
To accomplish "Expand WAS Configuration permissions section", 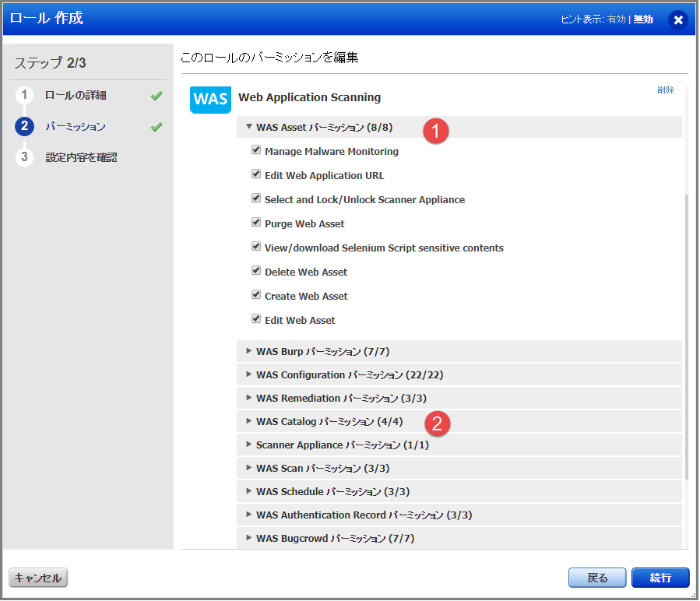I will [249, 374].
